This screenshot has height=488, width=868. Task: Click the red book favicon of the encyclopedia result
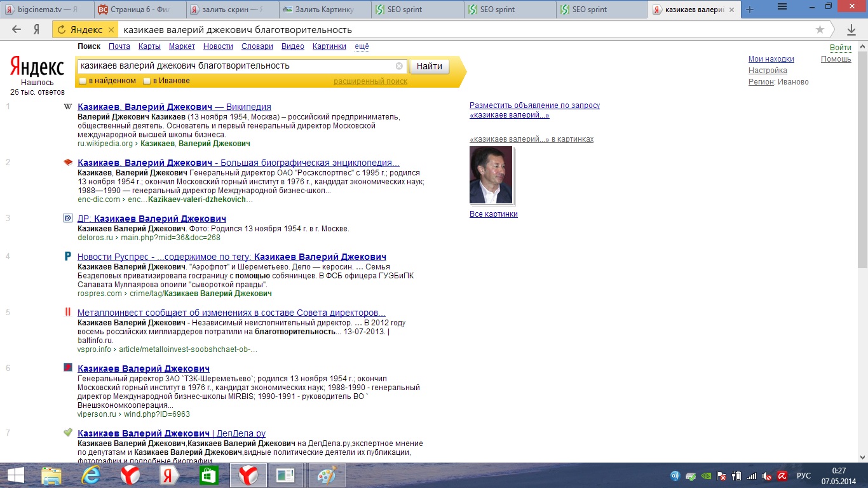(x=68, y=163)
